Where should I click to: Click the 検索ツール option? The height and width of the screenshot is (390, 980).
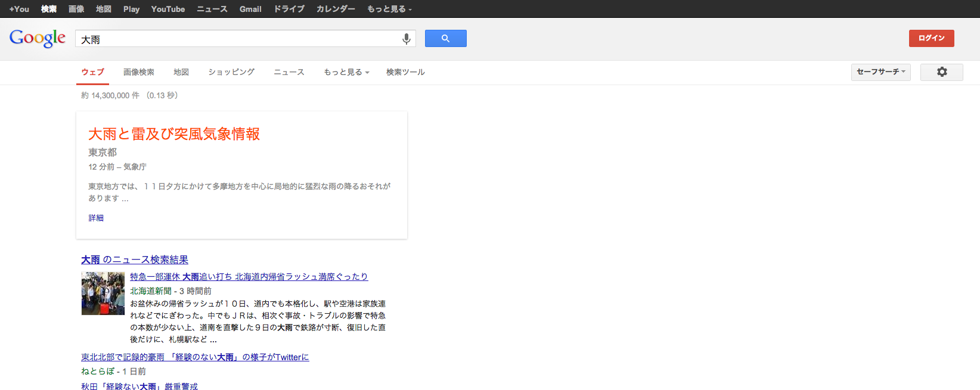(x=405, y=72)
